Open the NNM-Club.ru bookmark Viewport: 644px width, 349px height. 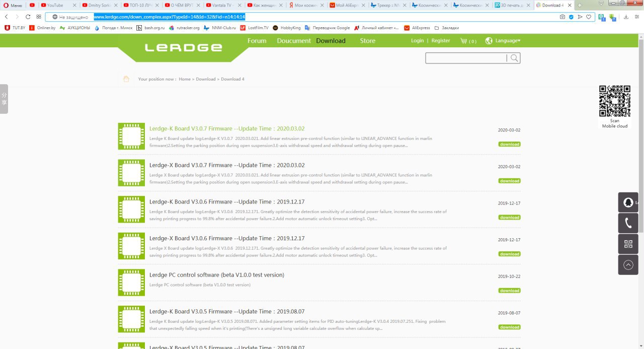coord(220,28)
